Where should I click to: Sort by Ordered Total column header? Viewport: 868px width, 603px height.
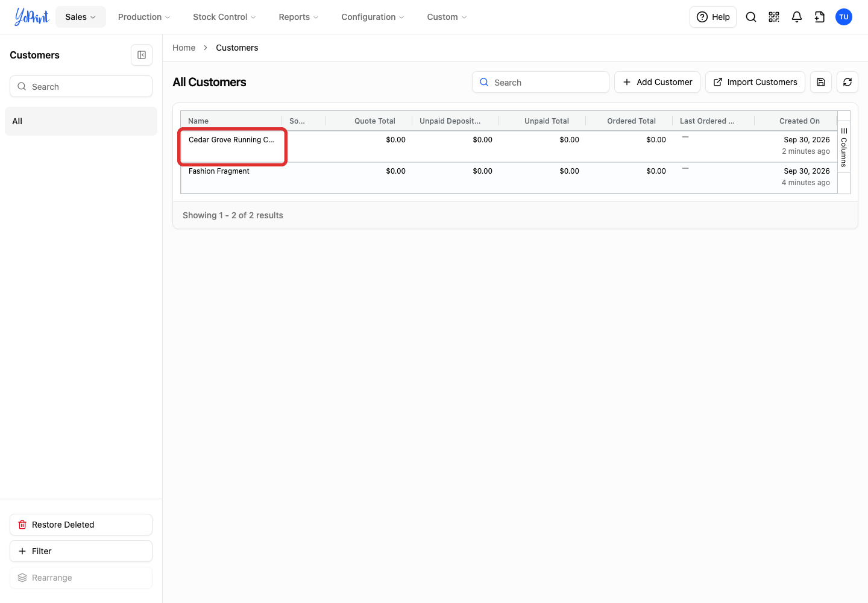pyautogui.click(x=629, y=121)
